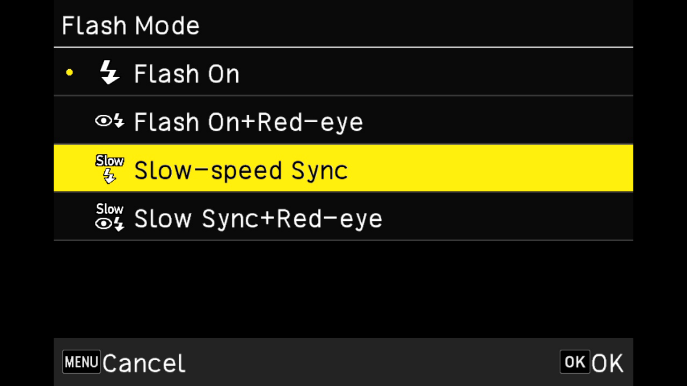Viewport: 687px width, 386px height.
Task: Pick Slow Sync+Red-eye from the list
Action: [x=344, y=217]
